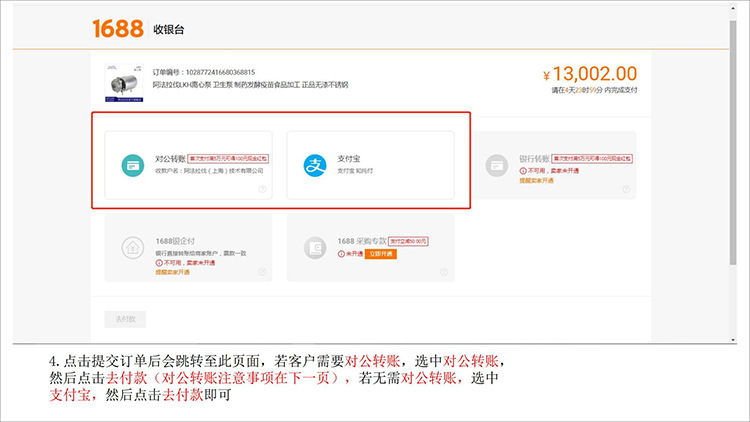Click the 收银台 header text
Viewport: 750px width, 422px height.
[x=168, y=30]
